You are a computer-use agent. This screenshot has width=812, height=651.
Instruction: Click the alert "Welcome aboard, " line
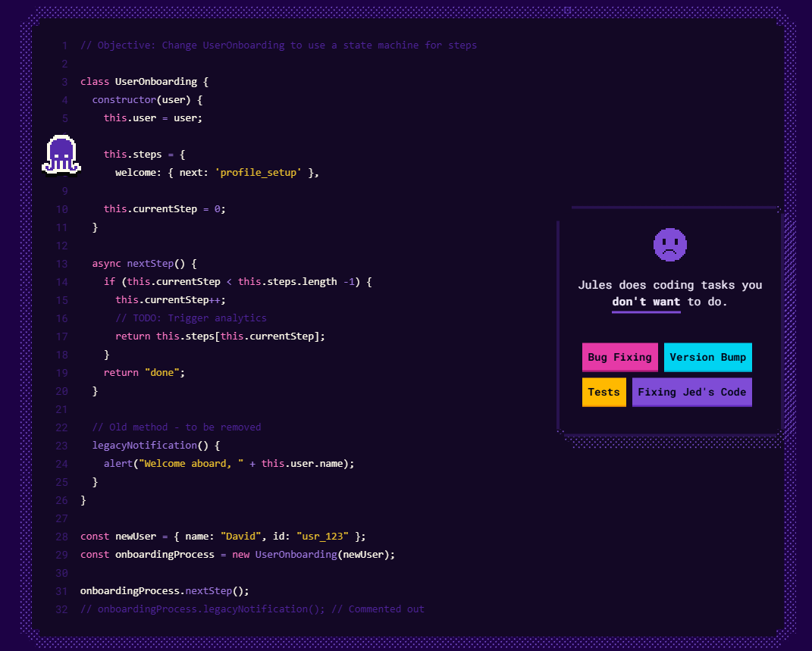coord(229,464)
